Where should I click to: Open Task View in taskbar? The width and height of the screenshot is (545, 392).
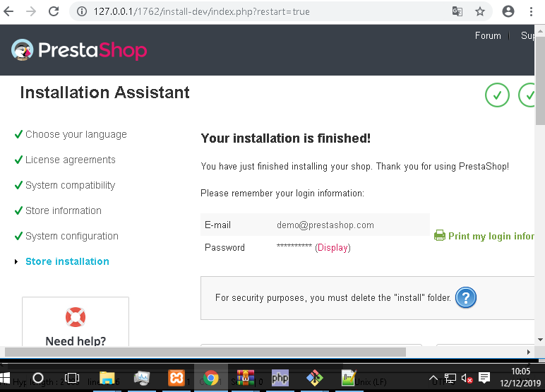click(x=72, y=378)
